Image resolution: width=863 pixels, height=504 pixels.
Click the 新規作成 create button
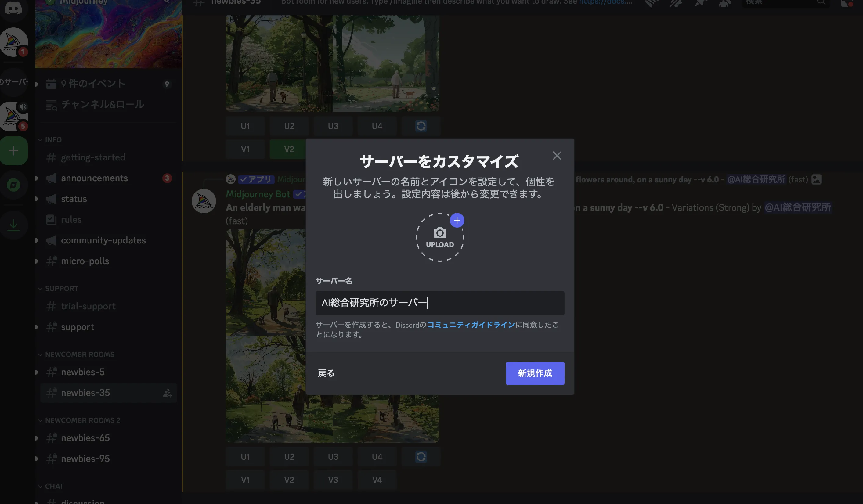tap(535, 373)
